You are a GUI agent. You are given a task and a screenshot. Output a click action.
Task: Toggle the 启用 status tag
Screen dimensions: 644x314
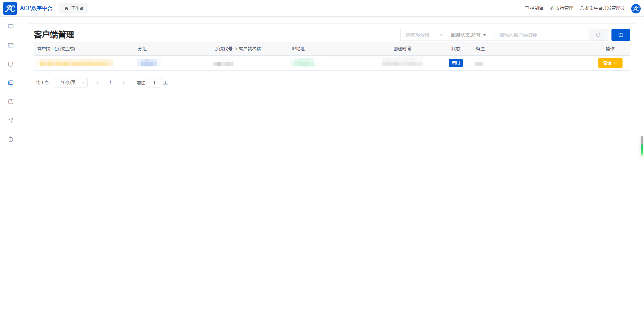(455, 63)
